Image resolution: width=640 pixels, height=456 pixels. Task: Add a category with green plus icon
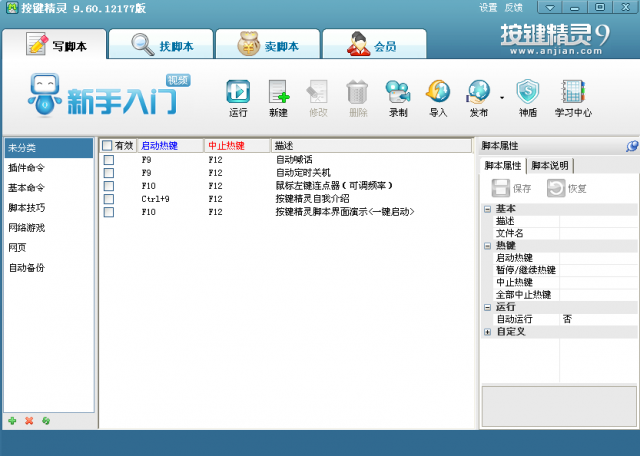pos(12,420)
